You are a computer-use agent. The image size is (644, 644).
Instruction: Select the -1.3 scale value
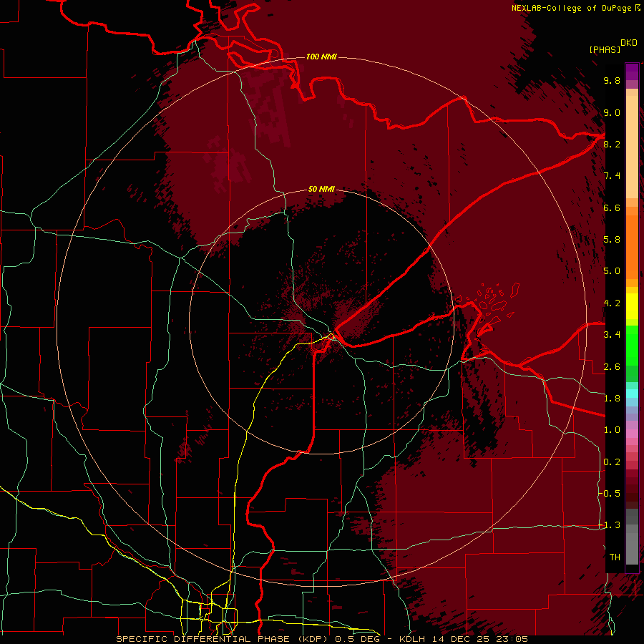(610, 525)
